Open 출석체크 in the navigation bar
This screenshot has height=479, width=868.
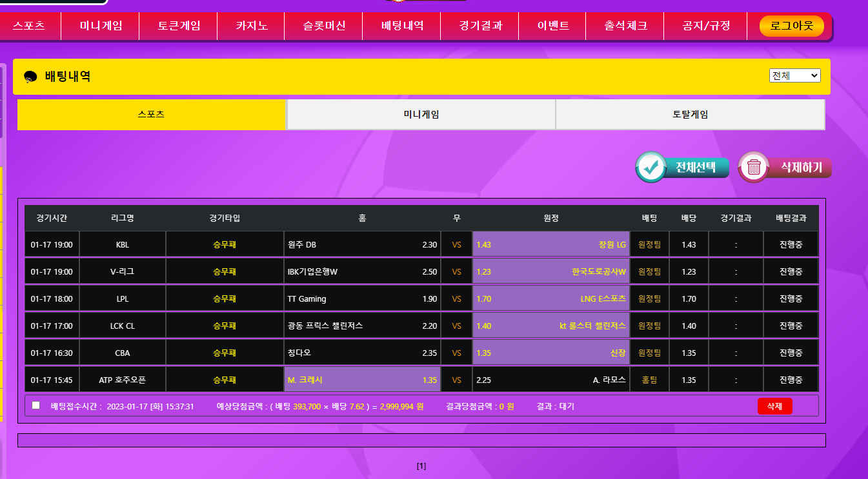point(625,26)
